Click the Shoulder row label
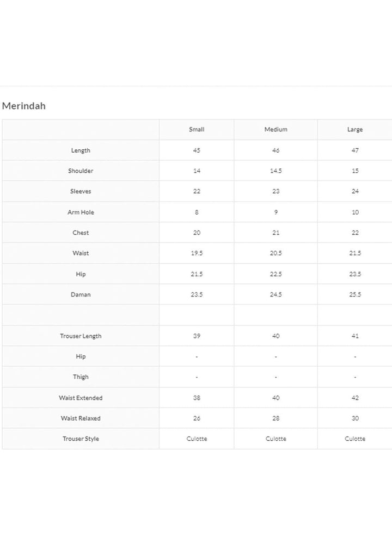Screen dimensions: 392x546 (x=81, y=171)
